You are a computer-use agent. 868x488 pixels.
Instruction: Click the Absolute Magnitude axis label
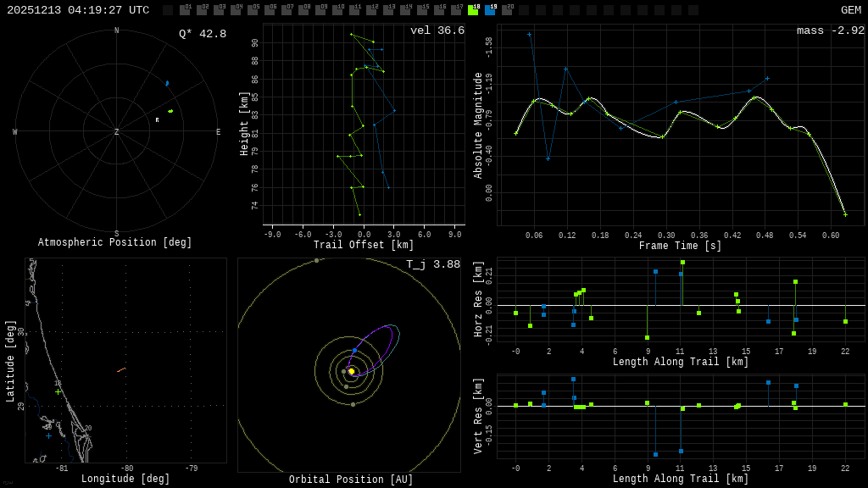478,125
